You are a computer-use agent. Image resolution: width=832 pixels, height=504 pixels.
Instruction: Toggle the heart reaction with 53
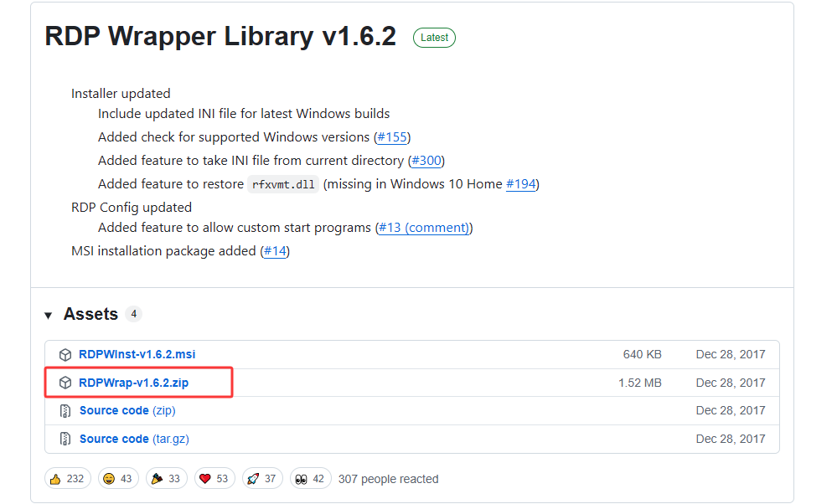214,479
